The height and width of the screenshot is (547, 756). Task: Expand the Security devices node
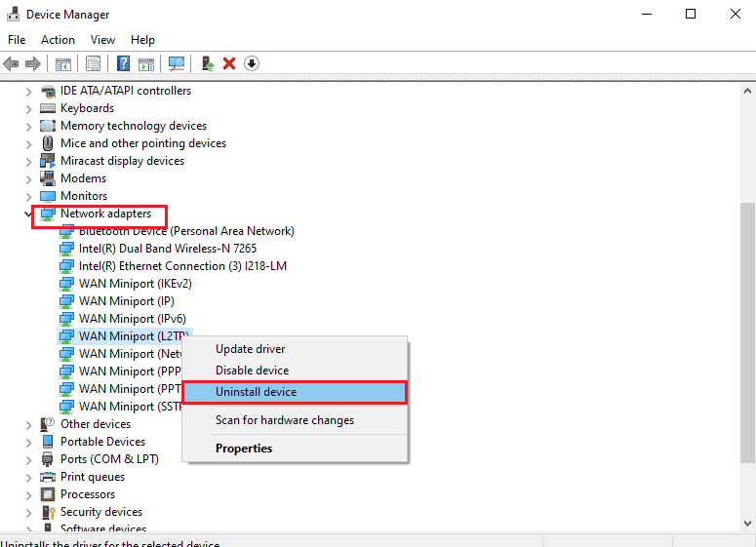tap(28, 513)
